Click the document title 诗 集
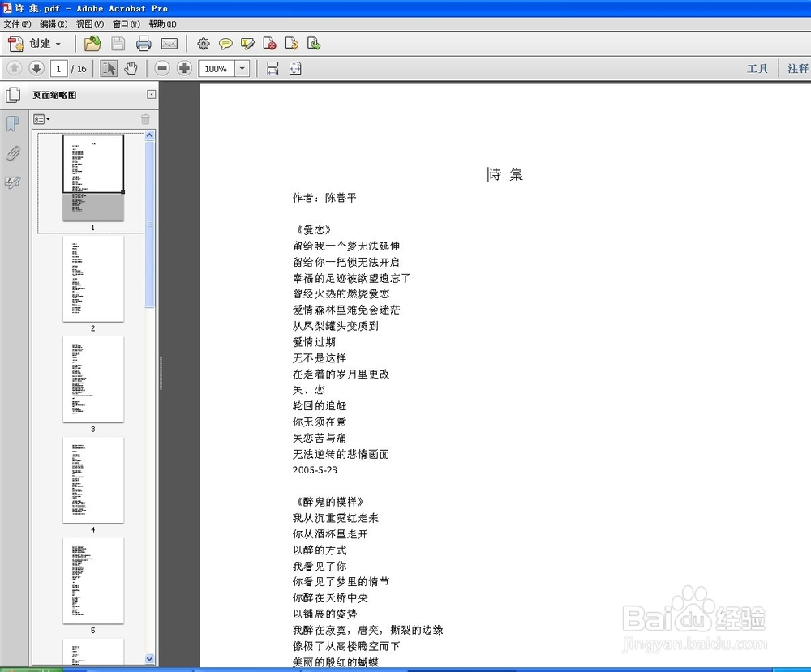Image resolution: width=811 pixels, height=672 pixels. pos(506,175)
